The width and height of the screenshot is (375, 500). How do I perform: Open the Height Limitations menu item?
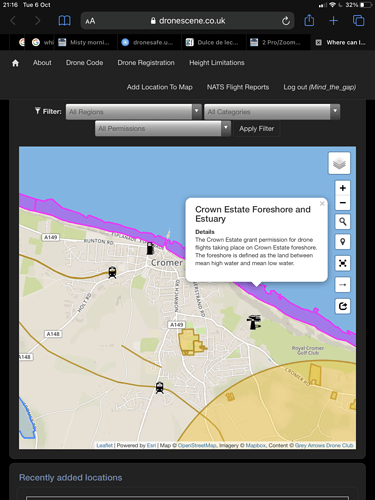click(x=217, y=63)
